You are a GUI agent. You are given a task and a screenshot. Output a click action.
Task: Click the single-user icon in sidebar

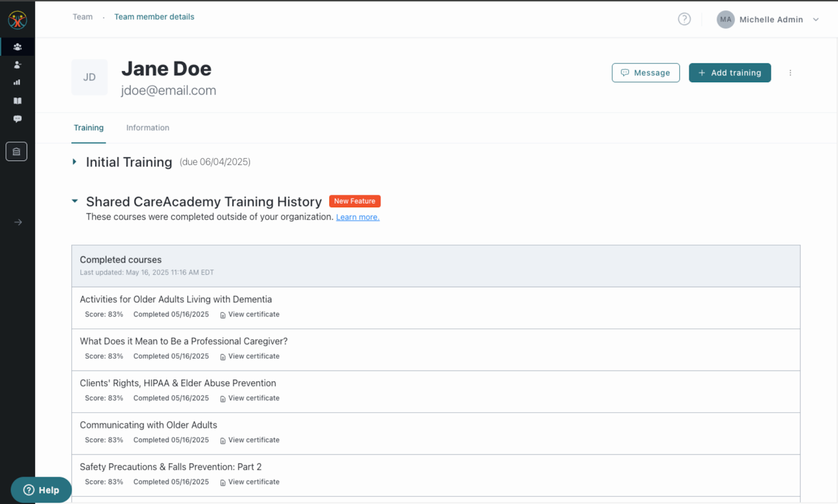[x=17, y=65]
